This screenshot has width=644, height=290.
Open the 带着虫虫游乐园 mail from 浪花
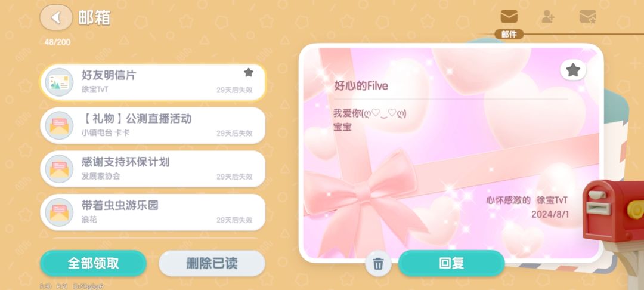[x=153, y=212]
